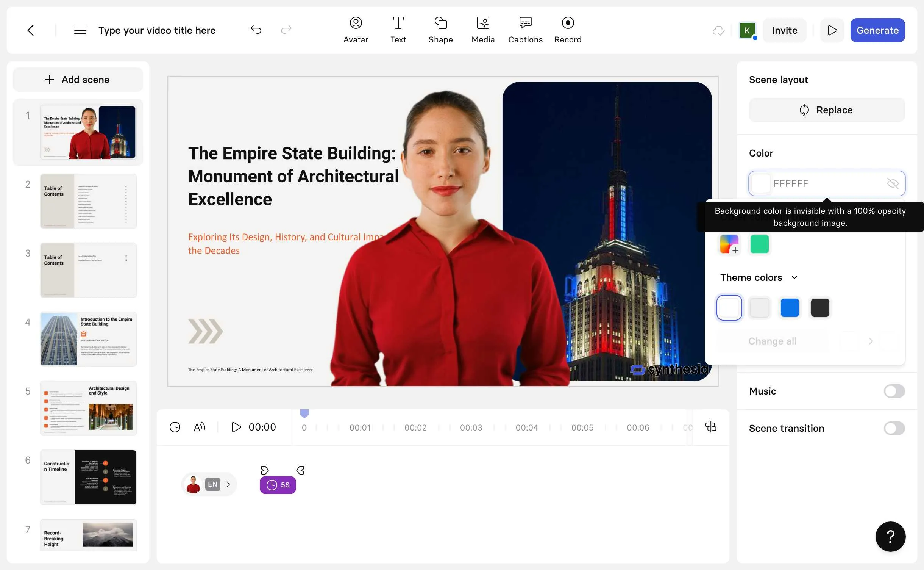Open the Avatar tool
Image resolution: width=924 pixels, height=570 pixels.
(x=356, y=30)
